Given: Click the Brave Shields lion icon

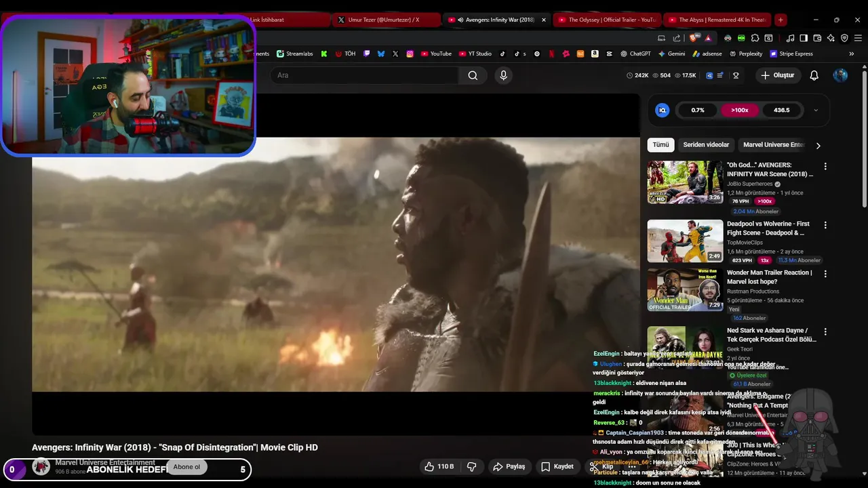Looking at the screenshot, I should coord(693,38).
